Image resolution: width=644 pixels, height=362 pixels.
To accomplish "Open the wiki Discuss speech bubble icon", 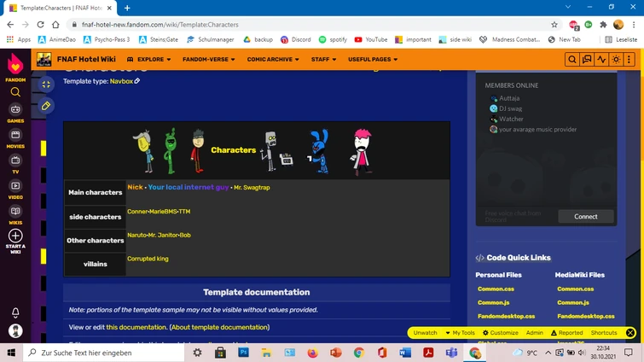I will click(587, 59).
